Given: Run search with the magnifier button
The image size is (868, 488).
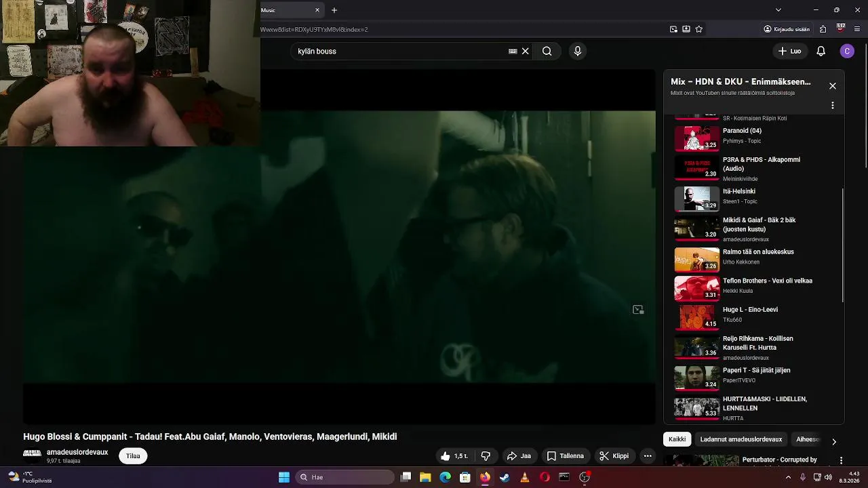Looking at the screenshot, I should (547, 51).
